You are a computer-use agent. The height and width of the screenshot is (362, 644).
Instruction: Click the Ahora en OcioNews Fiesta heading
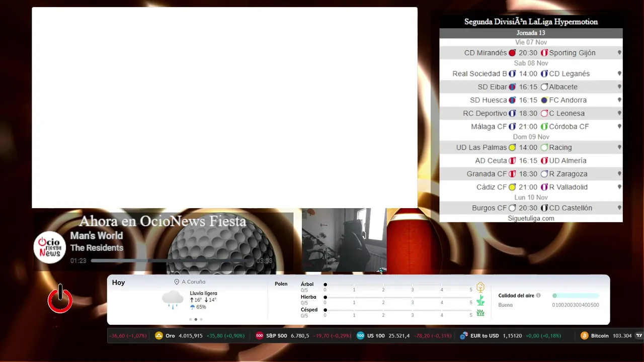point(163,221)
